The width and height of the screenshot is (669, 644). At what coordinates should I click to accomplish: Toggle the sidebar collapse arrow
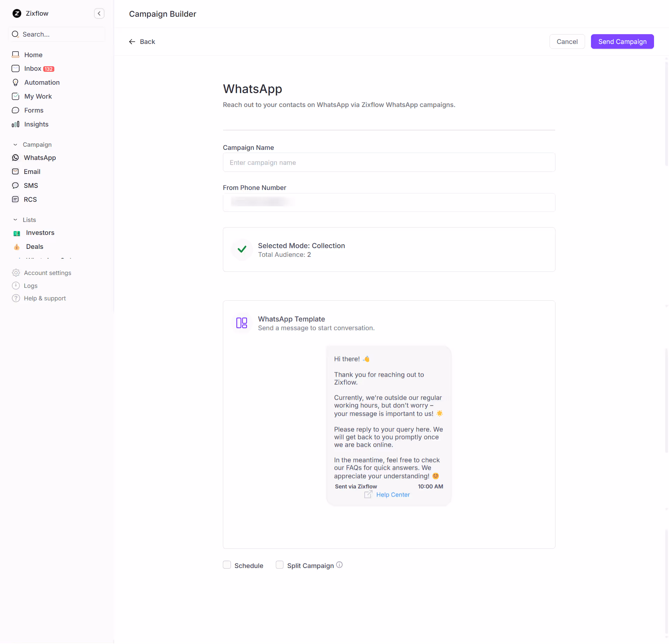99,14
